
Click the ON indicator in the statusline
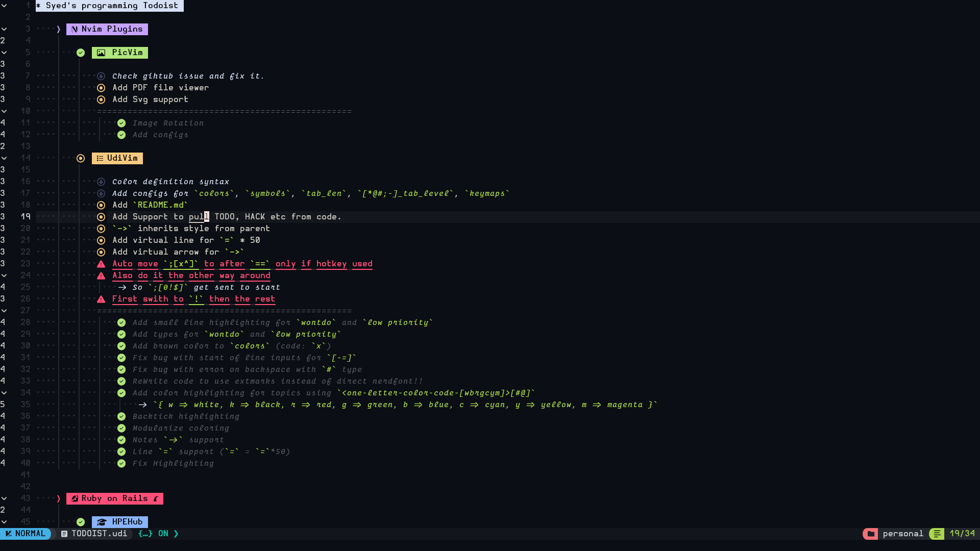(x=163, y=534)
